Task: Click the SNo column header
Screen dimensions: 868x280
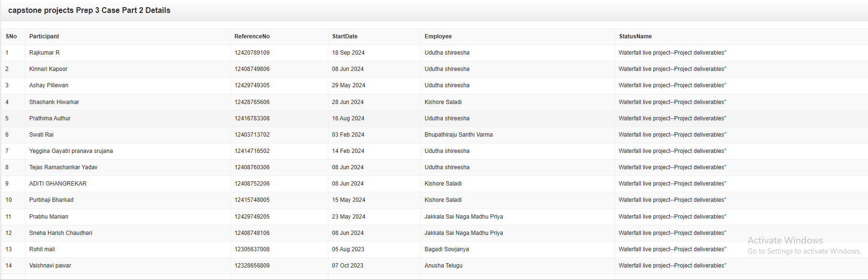Action: click(12, 36)
